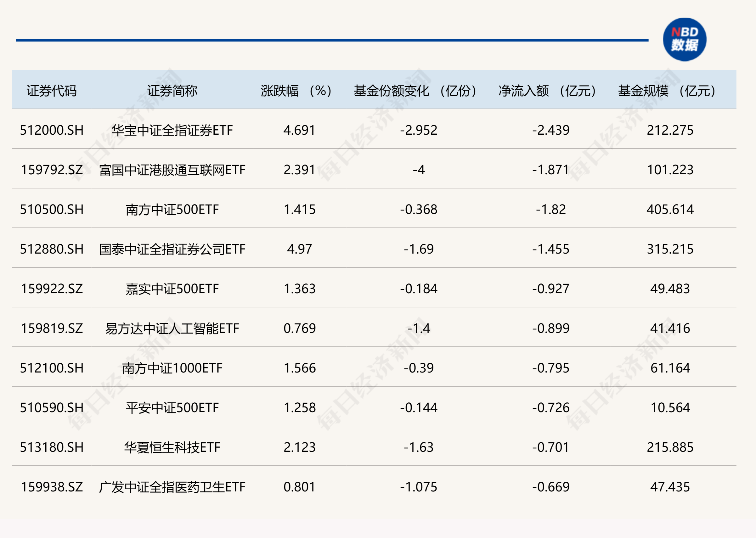Click the value -1.455
Screen dimensions: 756x538
coord(551,249)
